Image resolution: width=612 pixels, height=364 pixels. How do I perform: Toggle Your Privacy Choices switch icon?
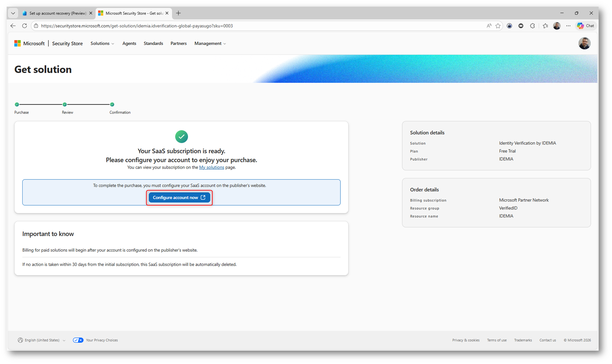pyautogui.click(x=78, y=340)
